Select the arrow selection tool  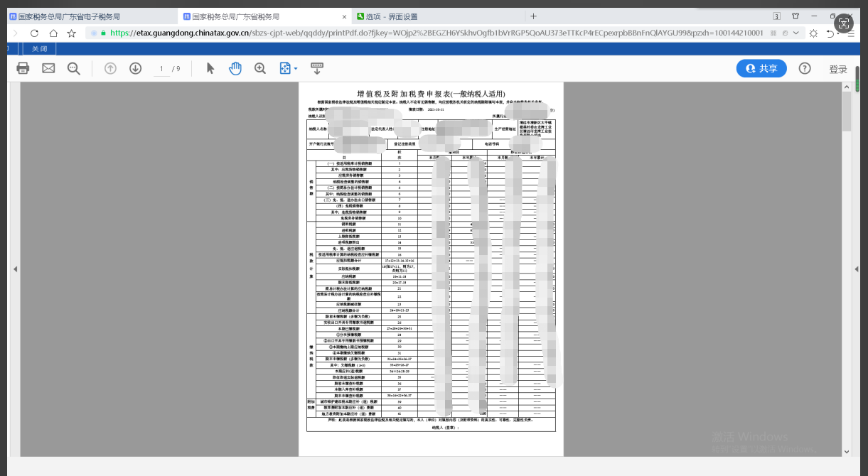tap(210, 68)
